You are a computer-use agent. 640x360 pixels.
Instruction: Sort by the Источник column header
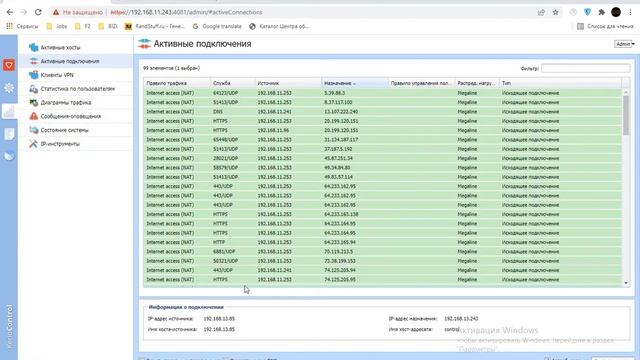coord(288,83)
